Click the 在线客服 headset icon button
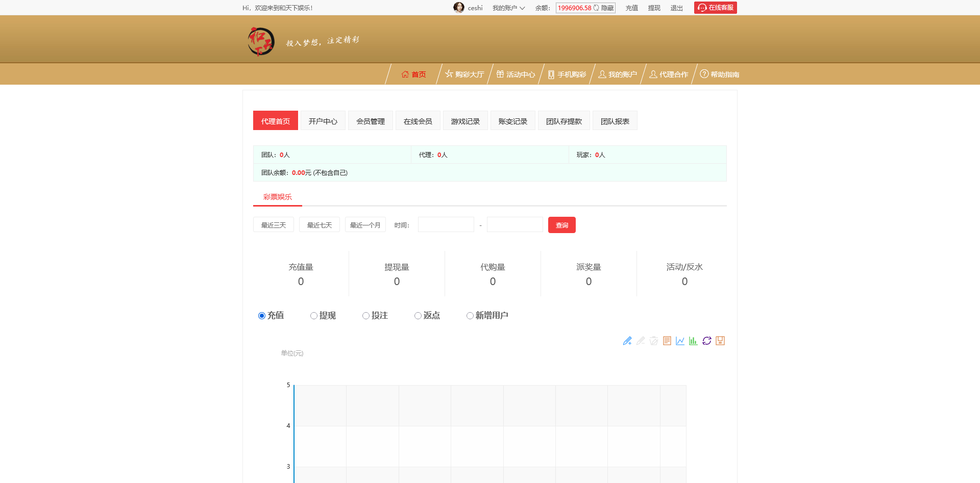 (x=715, y=8)
